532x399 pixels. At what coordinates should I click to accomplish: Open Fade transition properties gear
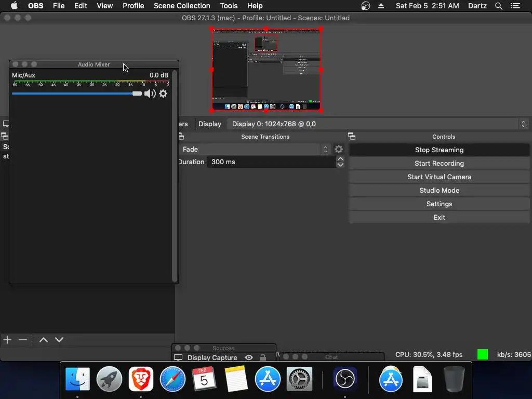click(x=339, y=149)
